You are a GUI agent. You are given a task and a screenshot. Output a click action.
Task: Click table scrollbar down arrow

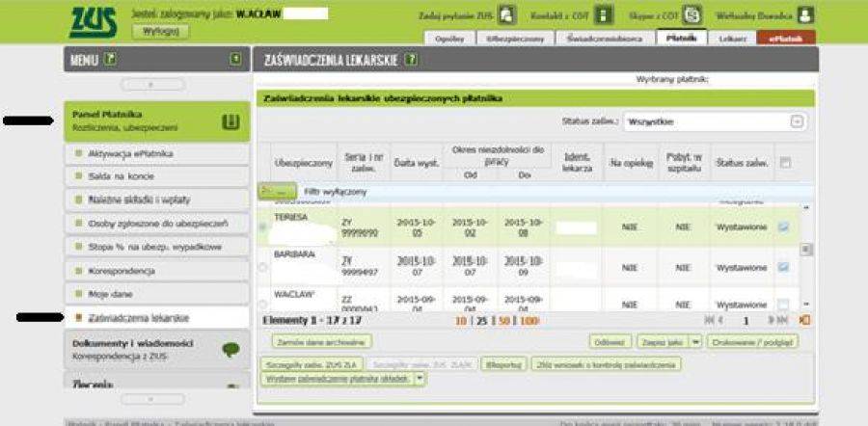806,305
